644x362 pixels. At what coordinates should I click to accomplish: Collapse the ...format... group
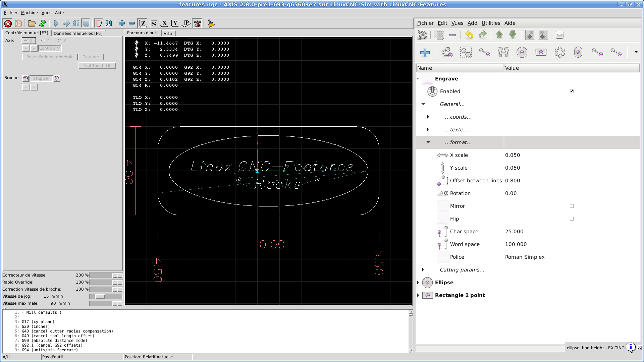click(428, 142)
